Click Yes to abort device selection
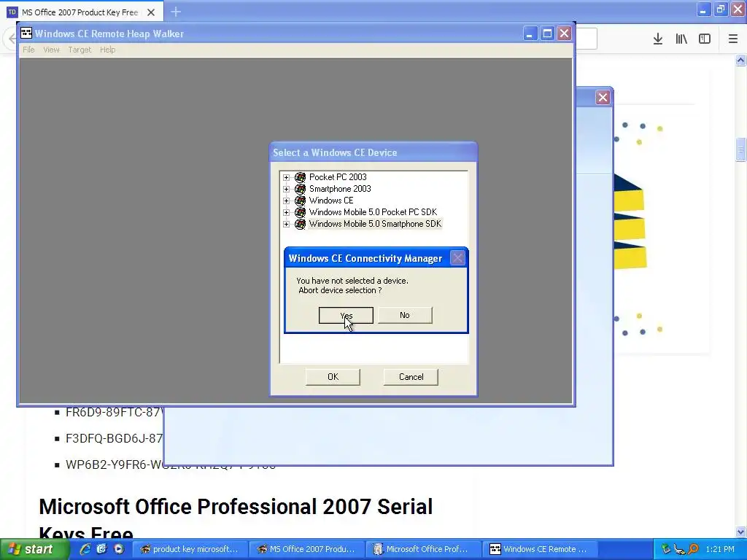 tap(346, 315)
